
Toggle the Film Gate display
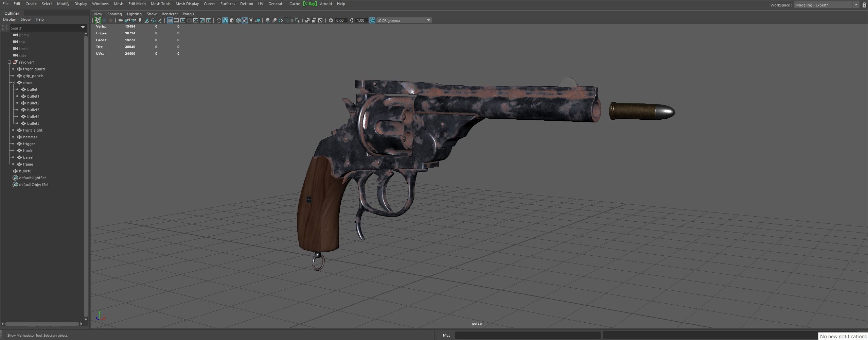(176, 20)
